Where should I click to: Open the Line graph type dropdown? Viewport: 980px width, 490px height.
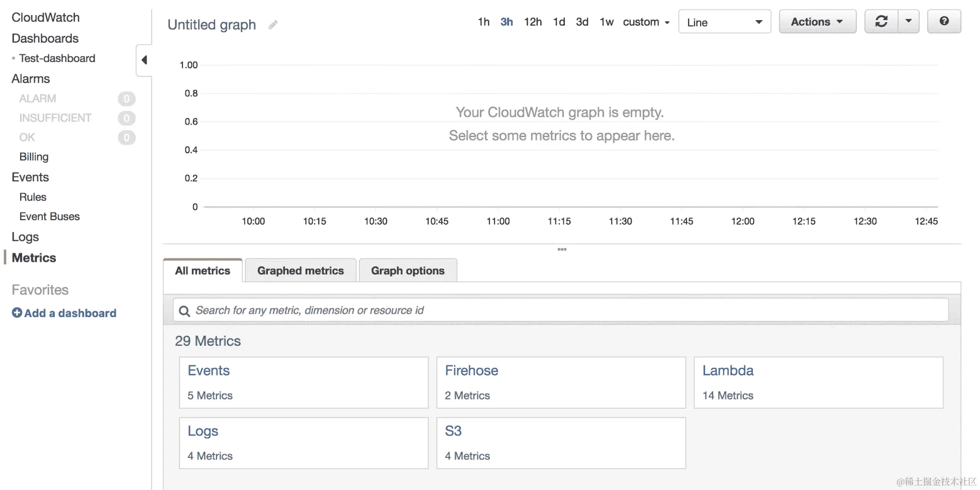pyautogui.click(x=724, y=22)
